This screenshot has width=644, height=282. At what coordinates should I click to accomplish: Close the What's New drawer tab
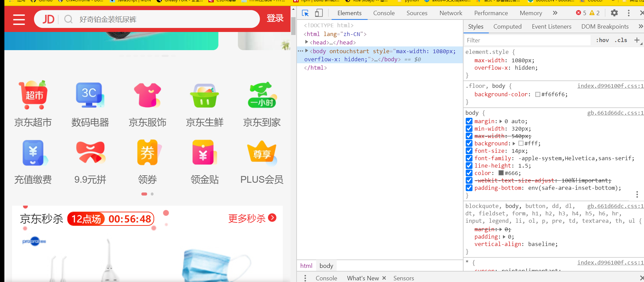(384, 278)
